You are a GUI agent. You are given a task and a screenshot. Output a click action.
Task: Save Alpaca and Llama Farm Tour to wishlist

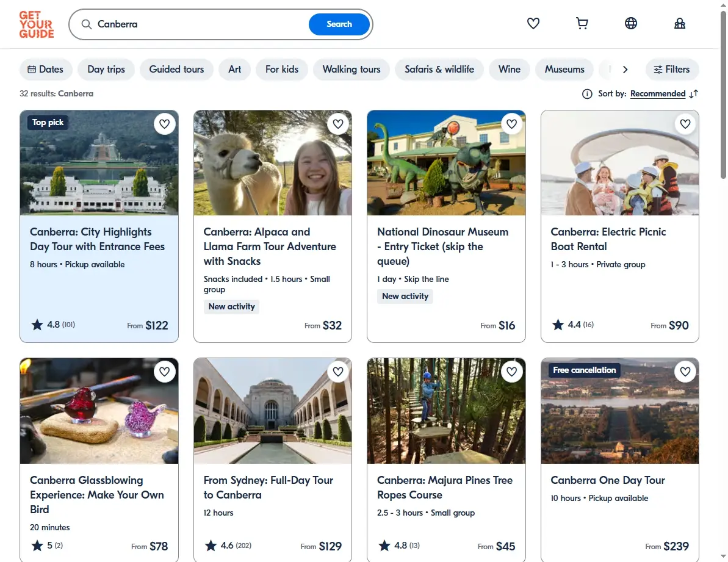point(338,124)
